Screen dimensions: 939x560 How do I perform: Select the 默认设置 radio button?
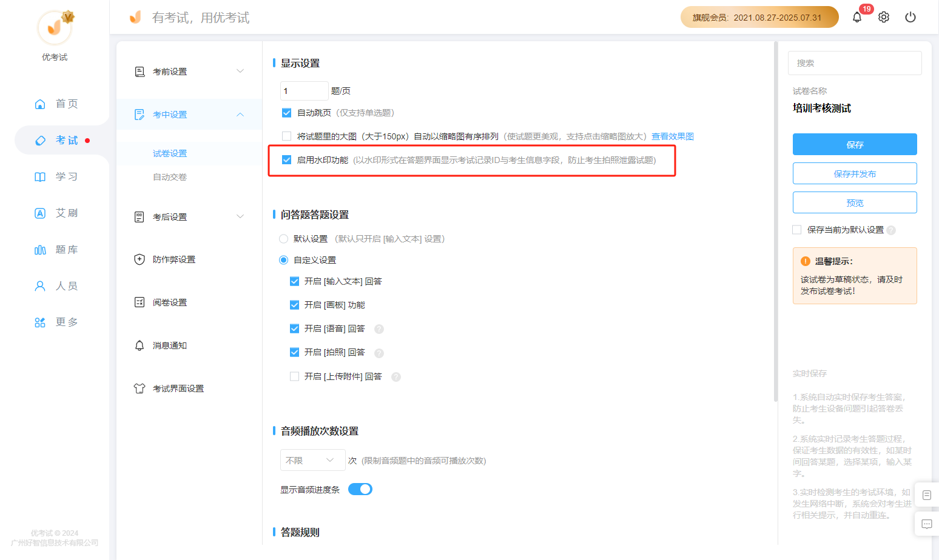[x=283, y=239]
